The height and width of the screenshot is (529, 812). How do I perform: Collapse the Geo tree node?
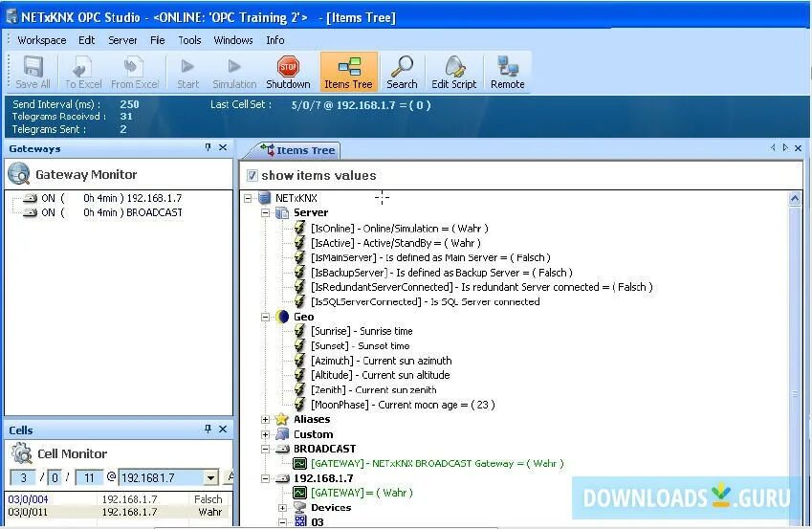[265, 317]
